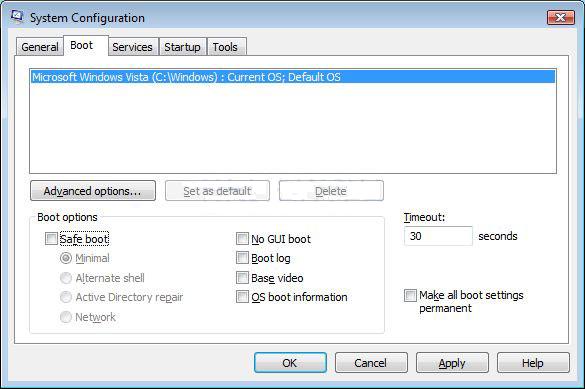The height and width of the screenshot is (389, 585).
Task: Tick OS boot information checkbox
Action: [242, 297]
